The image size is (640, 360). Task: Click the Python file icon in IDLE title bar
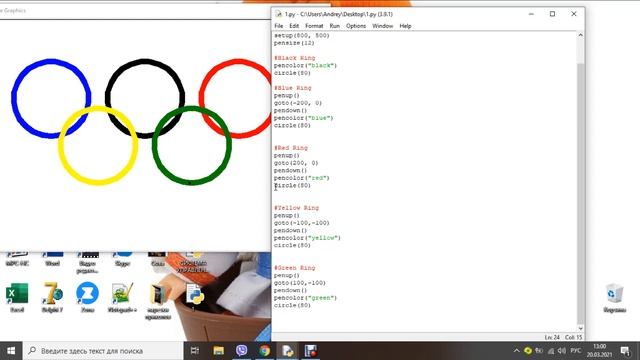279,14
